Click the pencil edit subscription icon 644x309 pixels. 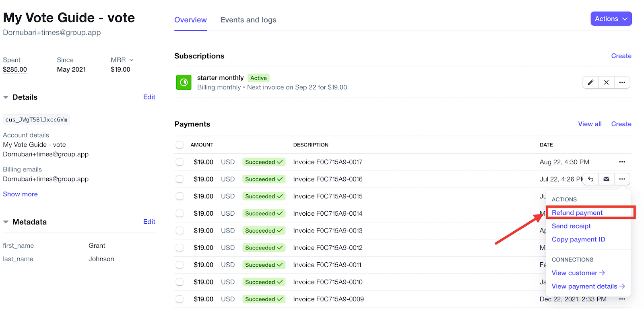[590, 82]
